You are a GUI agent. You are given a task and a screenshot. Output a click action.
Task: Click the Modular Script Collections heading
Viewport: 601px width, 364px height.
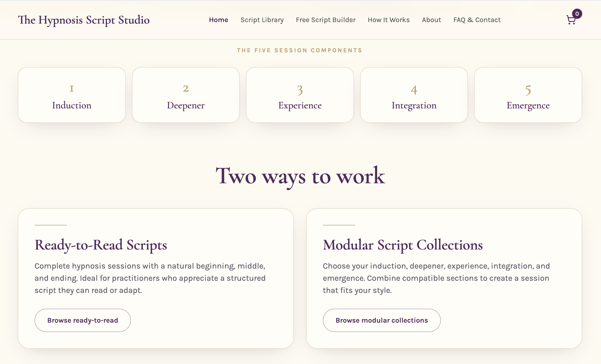pos(403,245)
